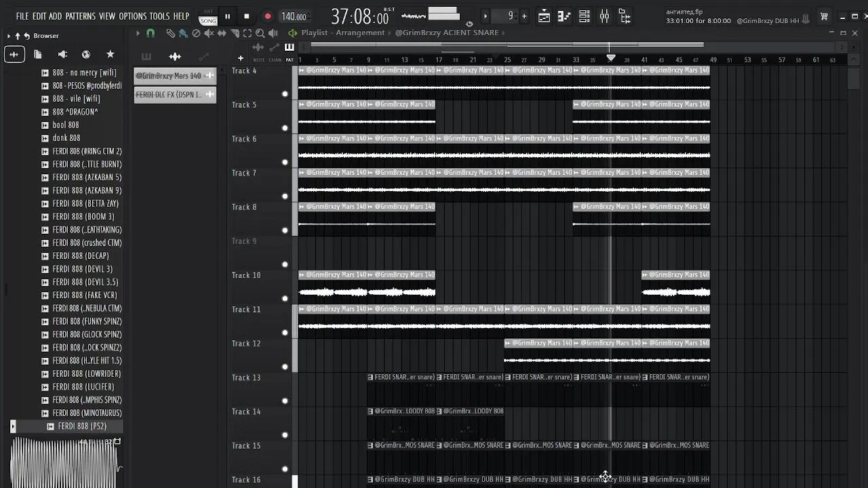Toggle the PAT/SONG mode switch
The height and width of the screenshot is (488, 868).
tap(208, 17)
